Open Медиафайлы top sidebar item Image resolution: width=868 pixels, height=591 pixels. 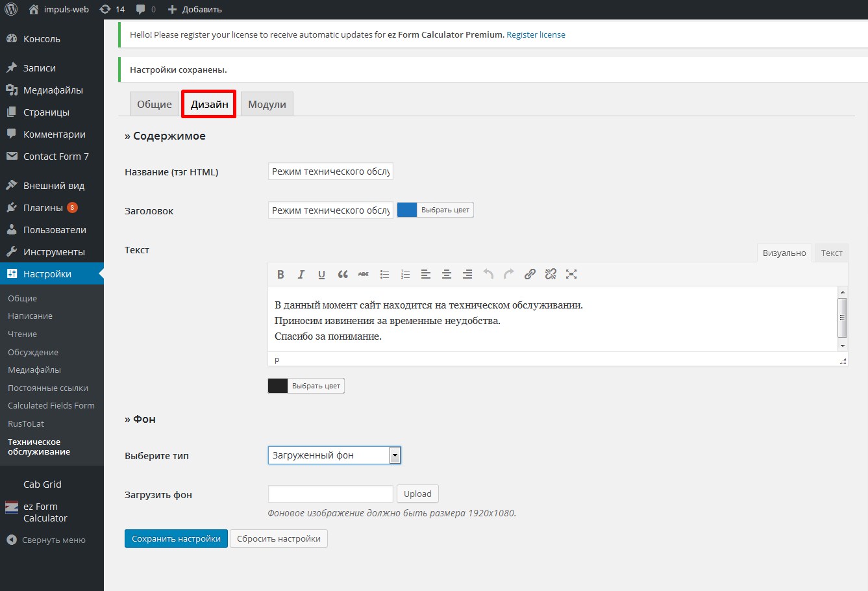point(52,90)
